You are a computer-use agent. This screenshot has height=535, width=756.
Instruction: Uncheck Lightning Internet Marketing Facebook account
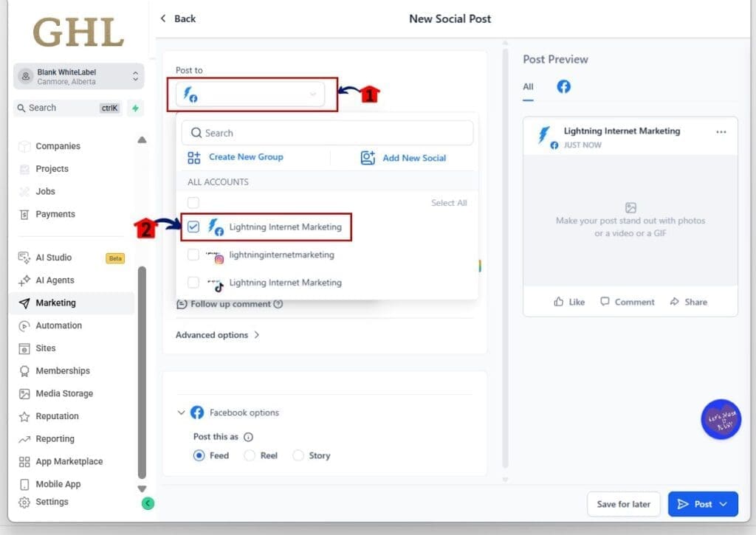point(193,227)
